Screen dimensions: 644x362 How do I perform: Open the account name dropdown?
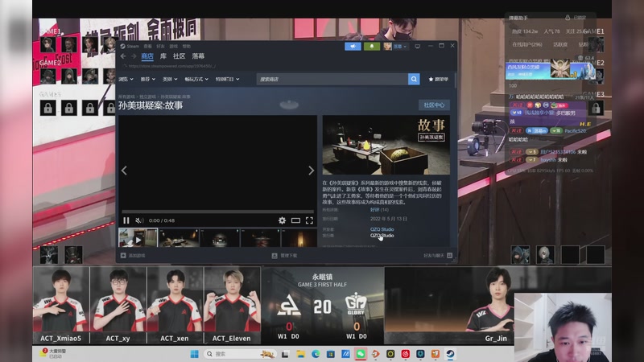[x=400, y=47]
